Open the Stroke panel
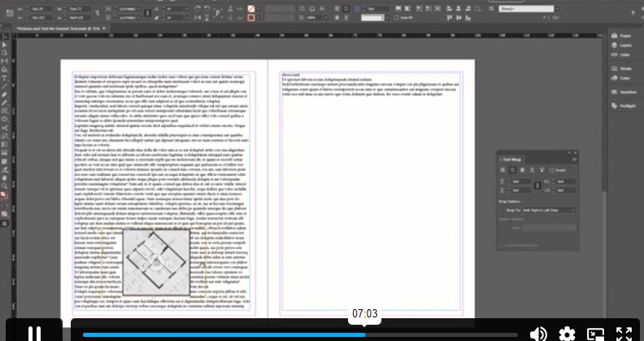The image size is (644, 341). (621, 68)
